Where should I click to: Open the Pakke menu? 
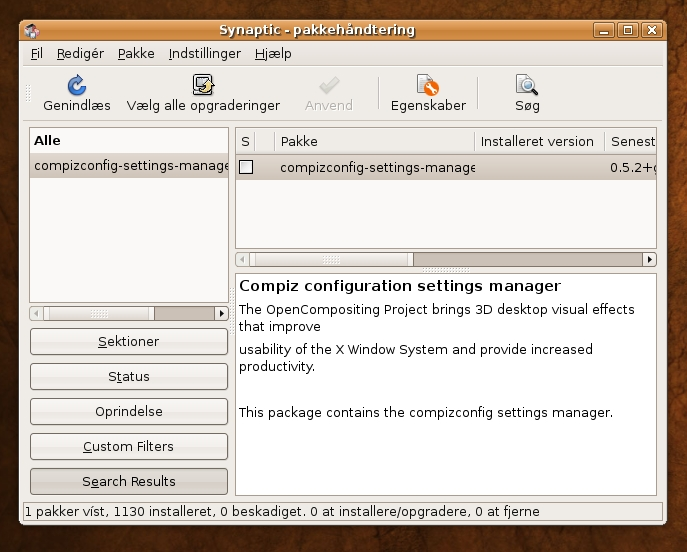(136, 54)
